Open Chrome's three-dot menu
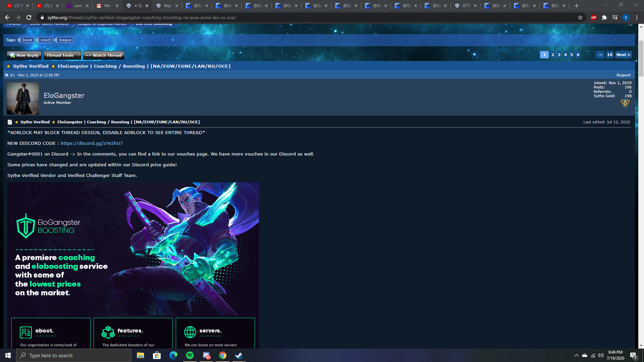The width and height of the screenshot is (644, 362). tap(637, 17)
